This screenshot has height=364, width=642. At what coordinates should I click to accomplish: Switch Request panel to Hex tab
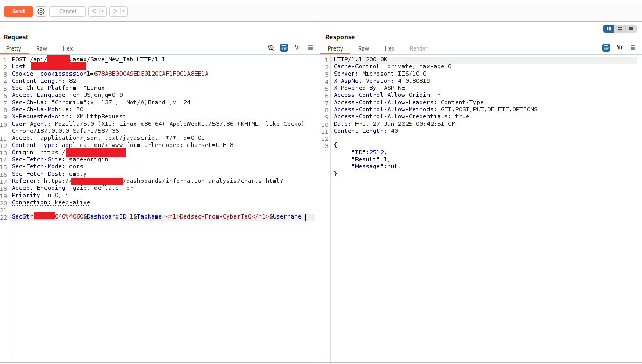click(x=68, y=48)
